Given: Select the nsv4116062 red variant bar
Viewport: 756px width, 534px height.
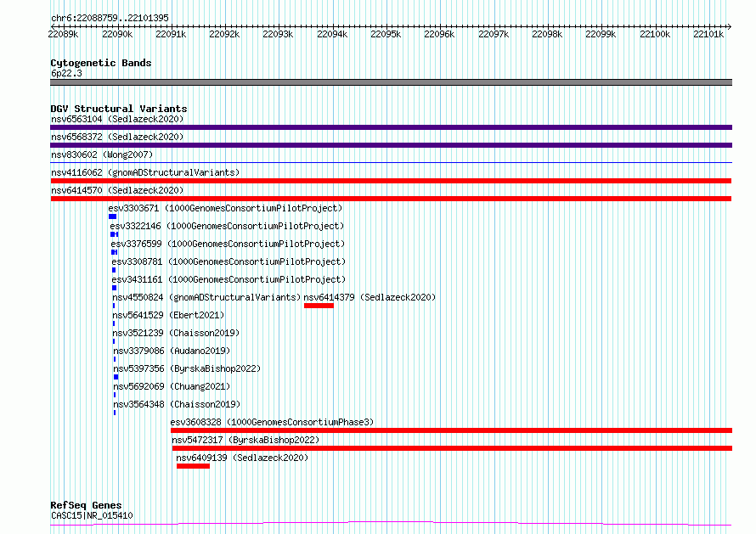Looking at the screenshot, I should (391, 181).
